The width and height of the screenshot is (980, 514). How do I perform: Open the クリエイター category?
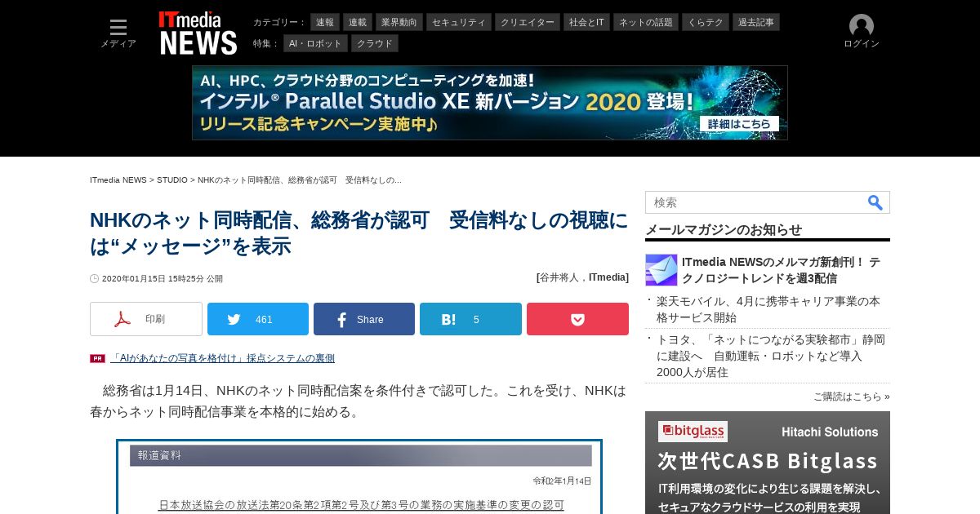tap(528, 22)
